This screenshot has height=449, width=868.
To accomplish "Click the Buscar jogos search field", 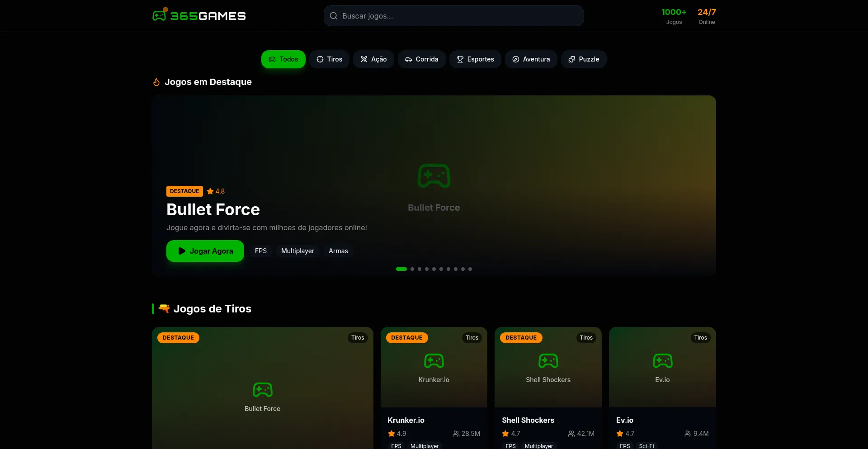I will point(454,16).
